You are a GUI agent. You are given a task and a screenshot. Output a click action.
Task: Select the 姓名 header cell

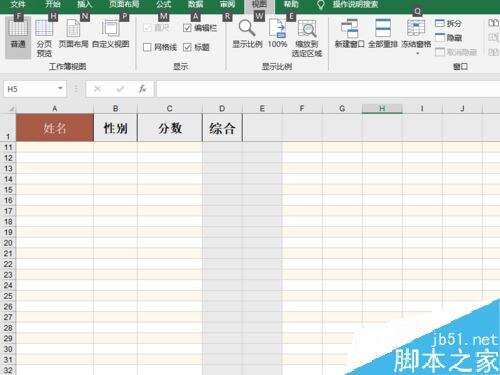[x=55, y=128]
